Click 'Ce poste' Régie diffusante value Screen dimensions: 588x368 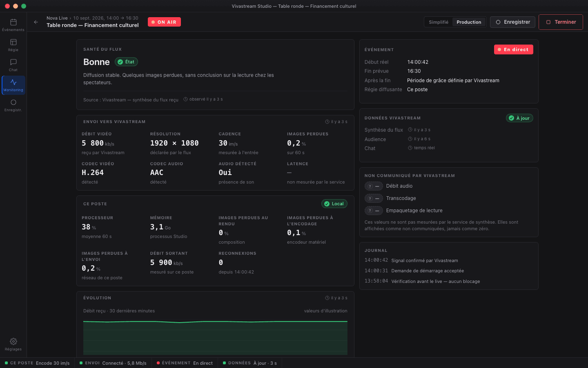click(x=417, y=90)
